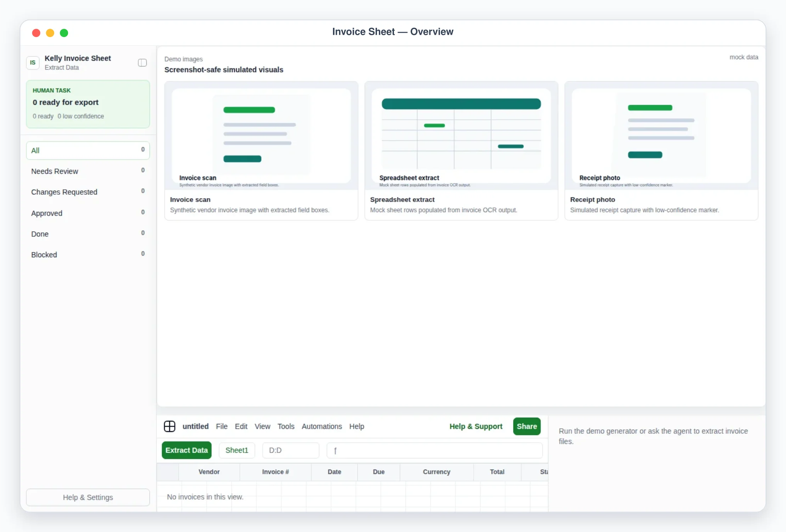Select the All filter in the sidebar
Screen dimensions: 786x532
tap(88, 150)
